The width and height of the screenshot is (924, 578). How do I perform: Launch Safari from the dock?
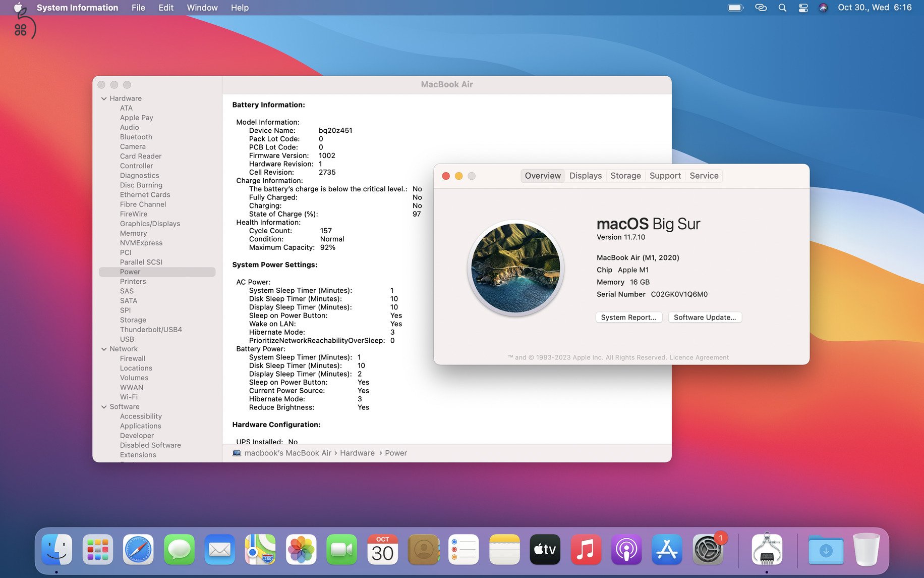point(138,549)
